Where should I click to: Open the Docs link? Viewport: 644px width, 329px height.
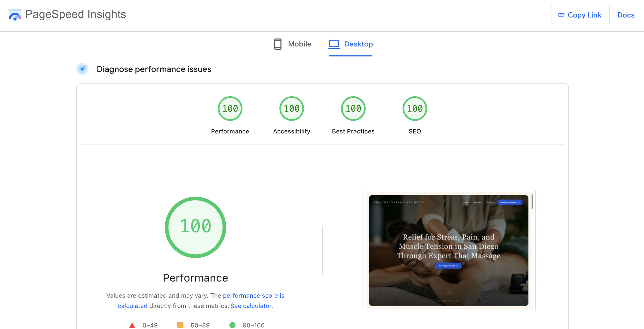(x=626, y=15)
